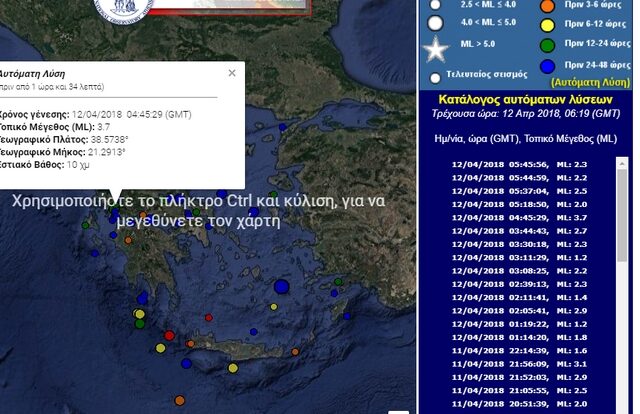The image size is (640, 414).
Task: Click catalog entry 03:30:18 ML: 2.3
Action: coord(519,245)
